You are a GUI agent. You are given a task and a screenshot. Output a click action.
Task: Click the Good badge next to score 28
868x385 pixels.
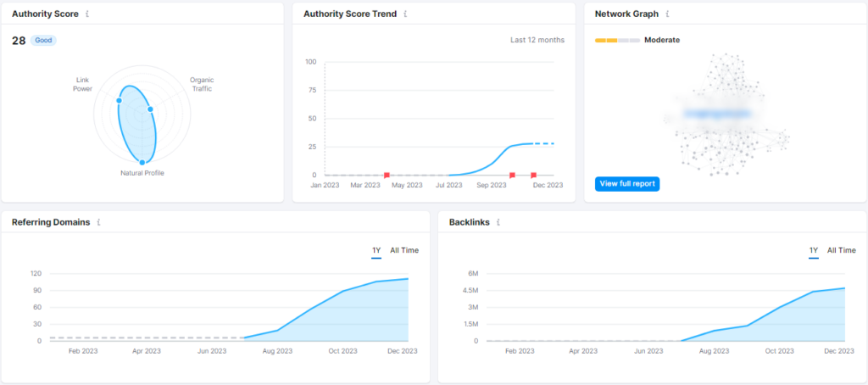tap(43, 41)
